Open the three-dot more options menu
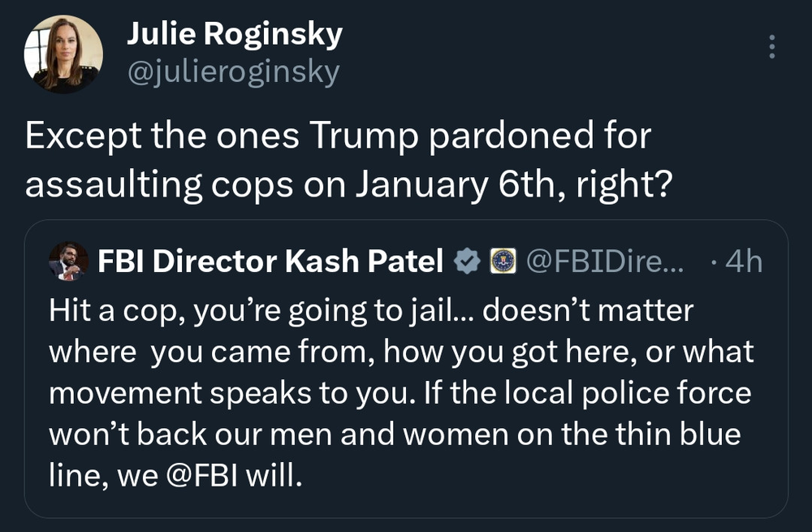Image resolution: width=812 pixels, height=532 pixels. pyautogui.click(x=771, y=46)
